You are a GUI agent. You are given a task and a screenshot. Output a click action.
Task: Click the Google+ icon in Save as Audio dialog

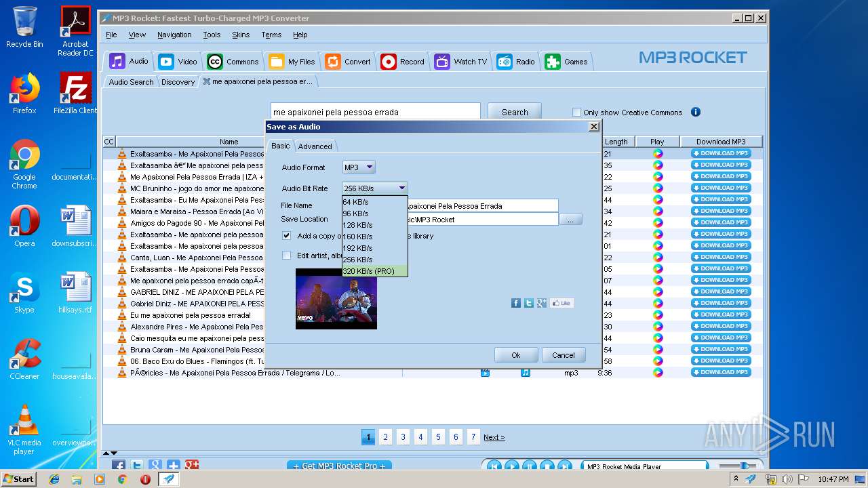click(541, 303)
